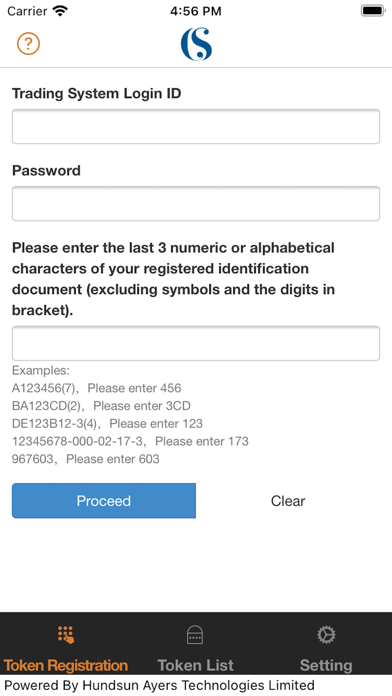
Task: Tap the A123456(7) example line
Action: tap(97, 388)
